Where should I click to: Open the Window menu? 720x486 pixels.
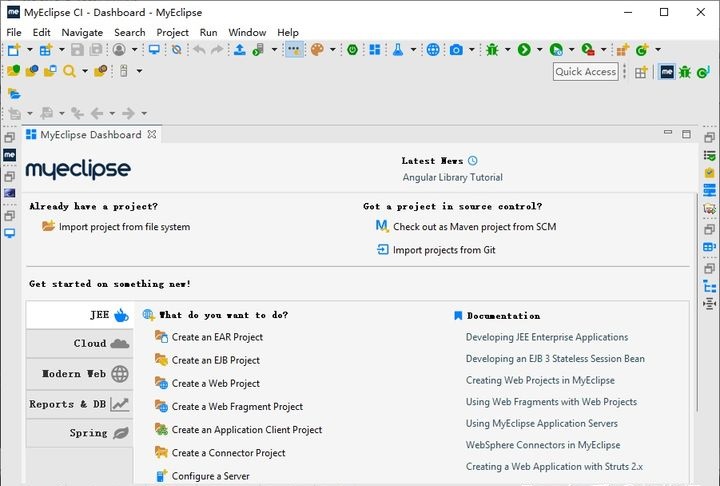247,33
